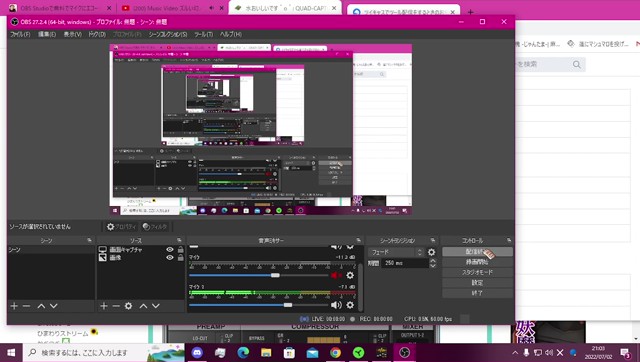This screenshot has height=362, width=640.
Task: Enable スタジオモード button
Action: click(x=477, y=272)
